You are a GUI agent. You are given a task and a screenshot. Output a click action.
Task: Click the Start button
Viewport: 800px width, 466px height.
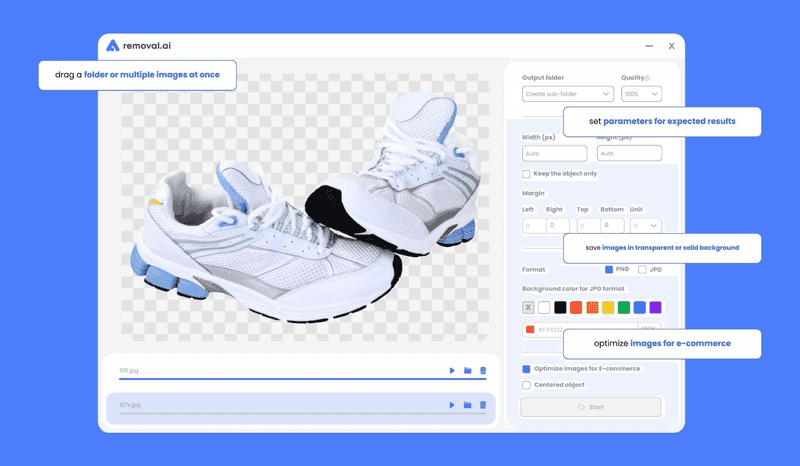(x=591, y=407)
